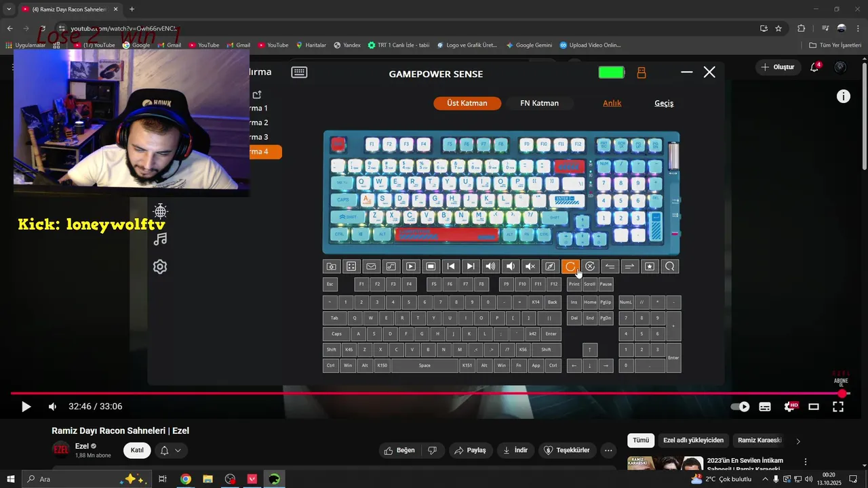
Task: Switch player to theater mode
Action: [x=814, y=407]
